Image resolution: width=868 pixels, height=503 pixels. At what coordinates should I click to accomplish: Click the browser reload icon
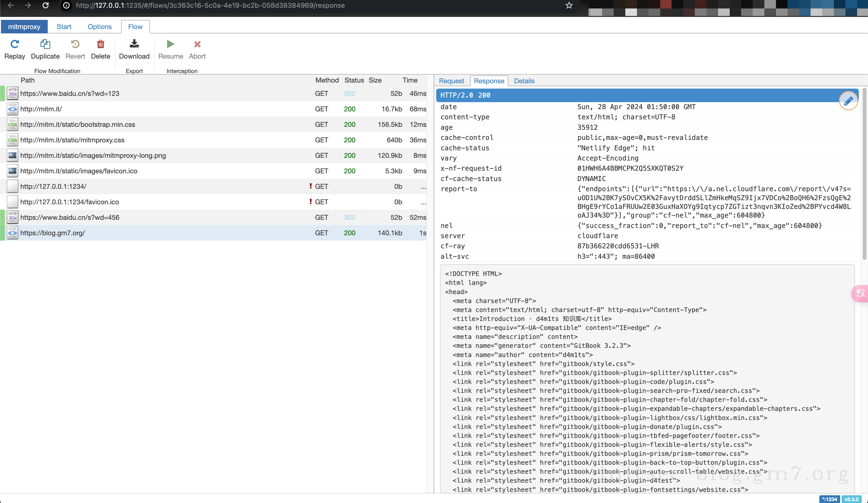(x=46, y=6)
